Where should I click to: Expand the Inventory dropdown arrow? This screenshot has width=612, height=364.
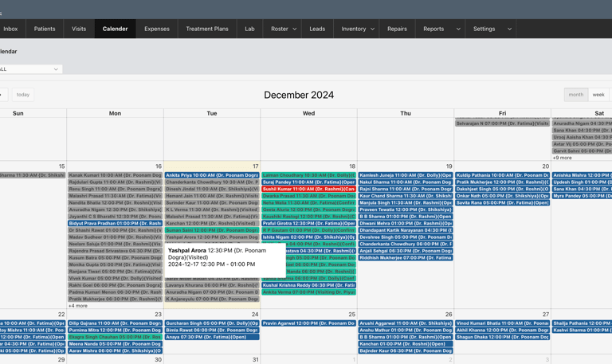coord(372,29)
